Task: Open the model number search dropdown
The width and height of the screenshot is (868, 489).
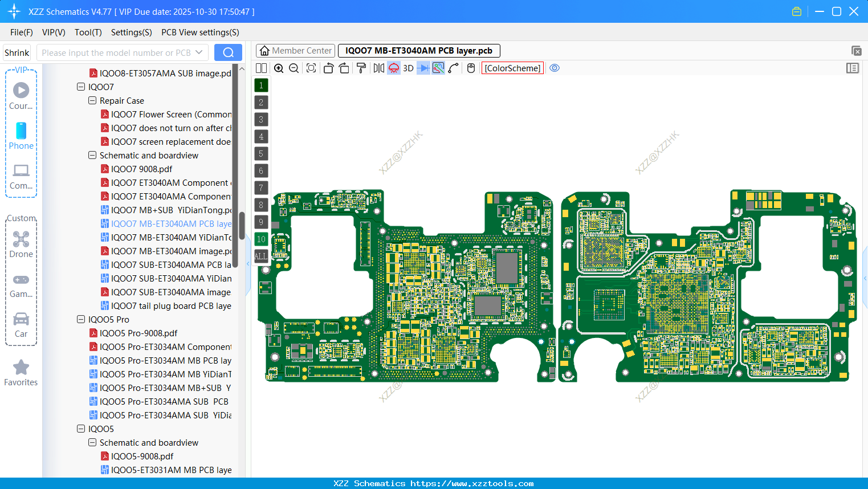Action: coord(201,52)
